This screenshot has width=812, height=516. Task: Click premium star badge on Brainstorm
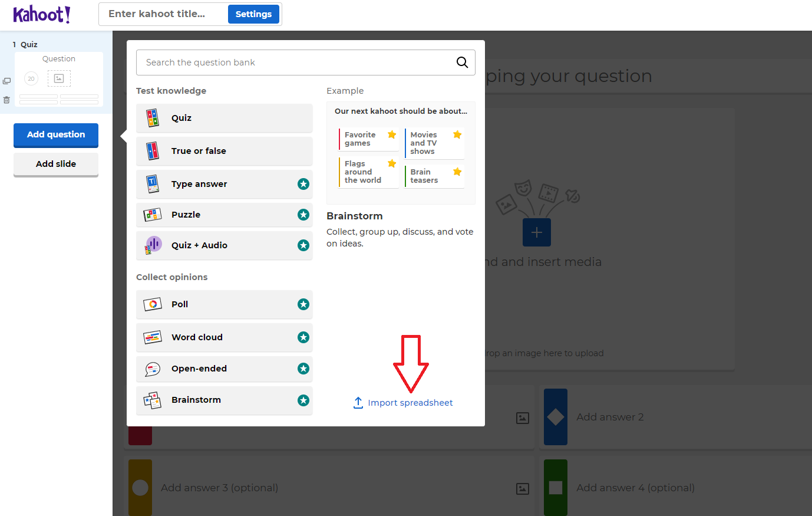303,400
